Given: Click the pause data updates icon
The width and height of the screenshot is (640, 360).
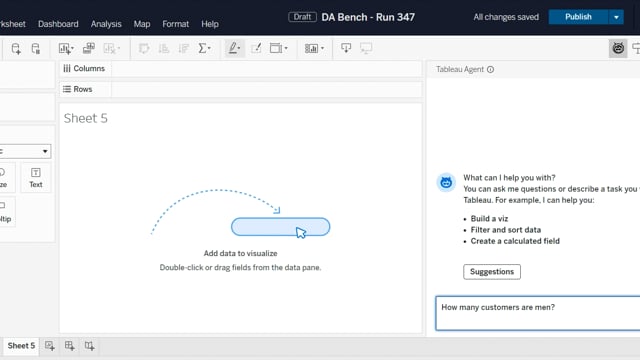Looking at the screenshot, I should coord(36,49).
